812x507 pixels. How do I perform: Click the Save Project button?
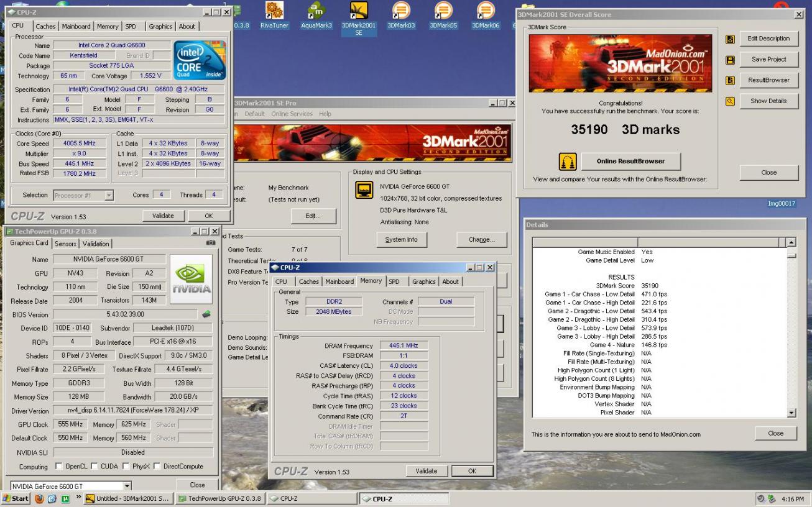point(768,59)
